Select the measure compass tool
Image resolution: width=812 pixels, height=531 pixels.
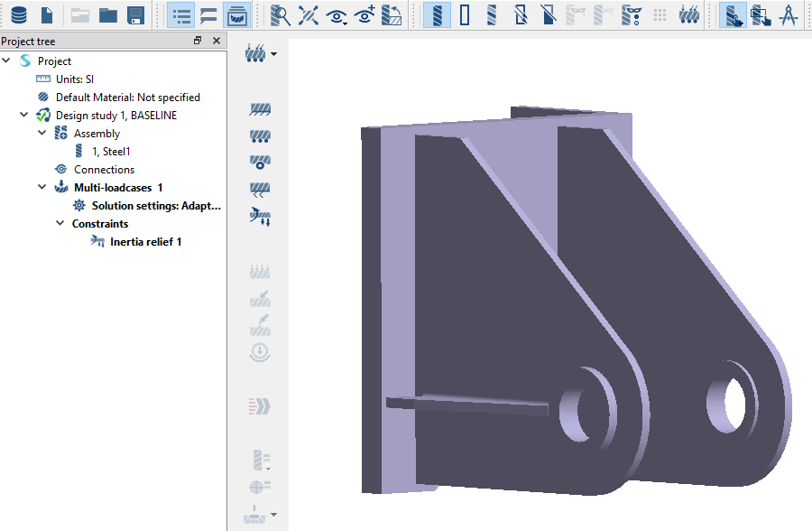point(789,15)
